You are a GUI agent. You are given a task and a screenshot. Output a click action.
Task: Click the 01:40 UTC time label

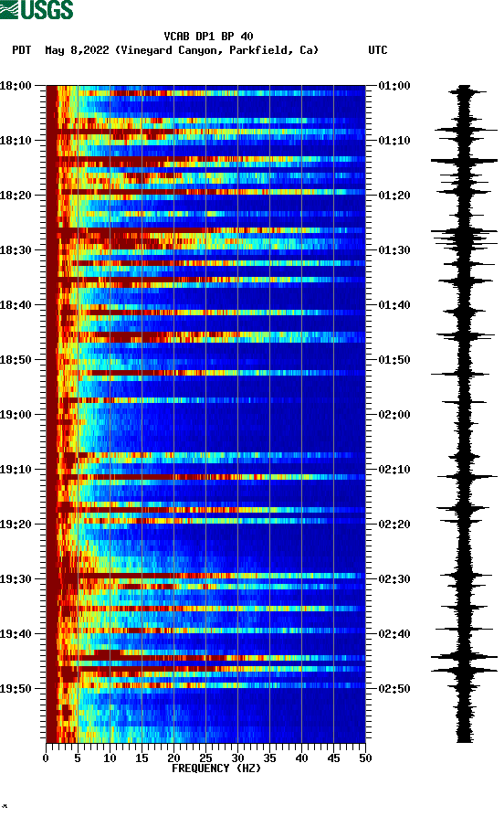point(394,305)
